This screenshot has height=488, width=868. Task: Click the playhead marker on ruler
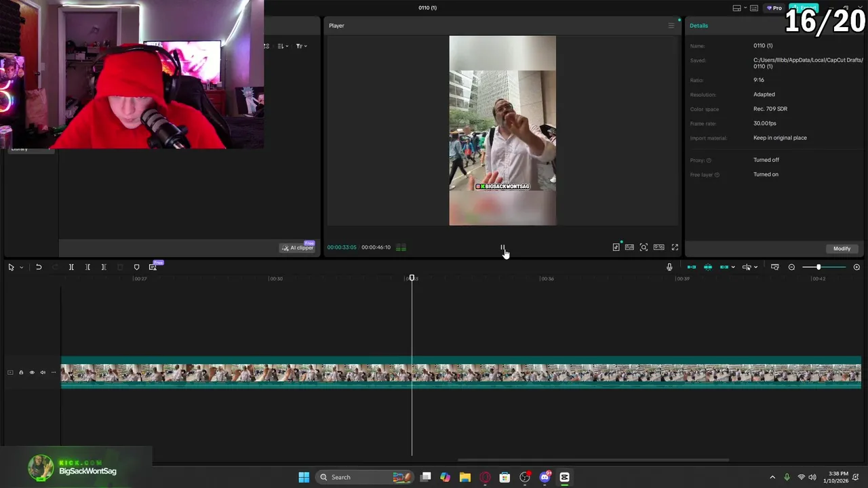click(x=412, y=278)
